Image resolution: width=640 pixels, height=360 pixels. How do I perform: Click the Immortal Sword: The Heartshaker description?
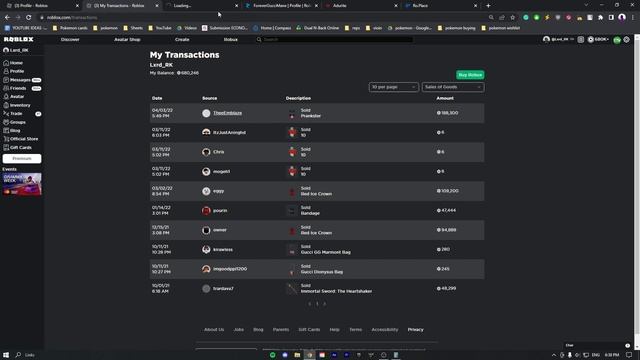(x=336, y=291)
